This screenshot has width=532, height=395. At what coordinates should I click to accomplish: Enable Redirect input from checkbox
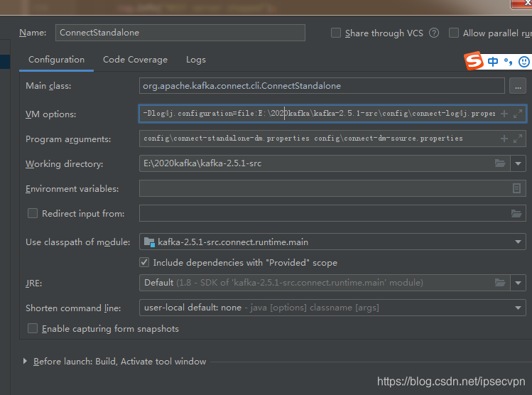click(33, 213)
